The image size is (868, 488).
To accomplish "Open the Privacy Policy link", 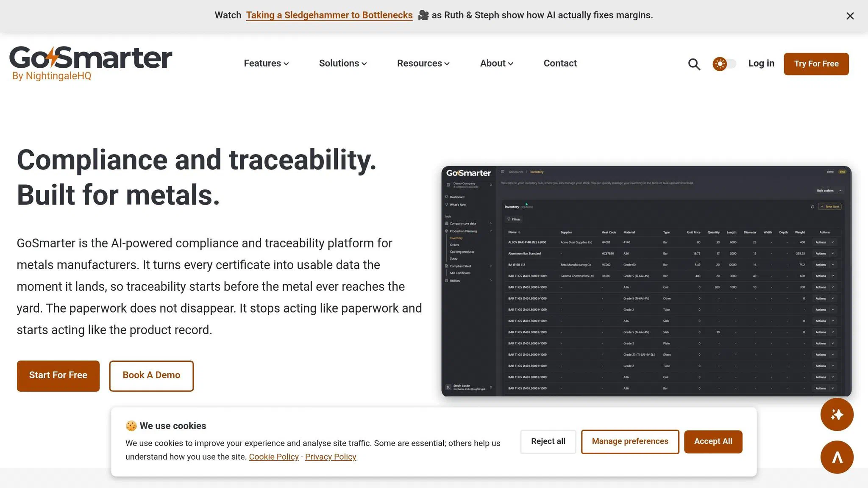I will point(331,457).
